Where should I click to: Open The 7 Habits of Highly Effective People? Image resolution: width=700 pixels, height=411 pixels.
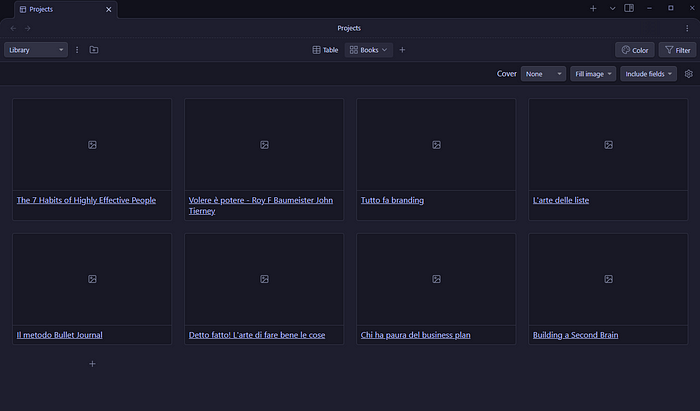(86, 200)
